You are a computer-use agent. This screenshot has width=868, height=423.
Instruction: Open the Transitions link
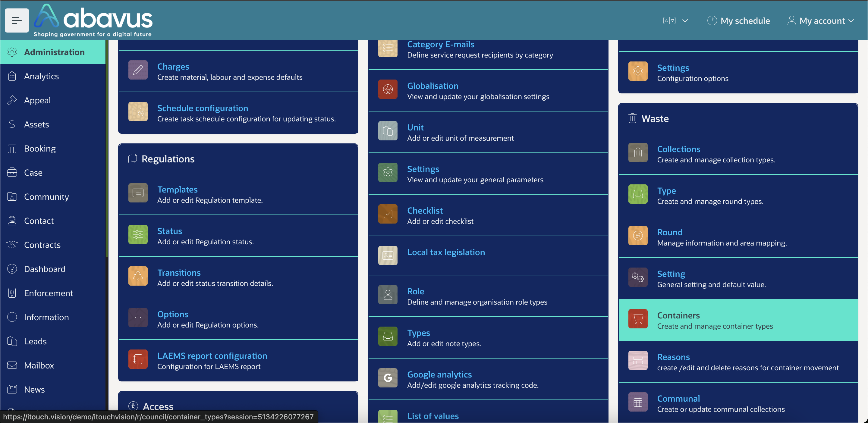pyautogui.click(x=179, y=272)
